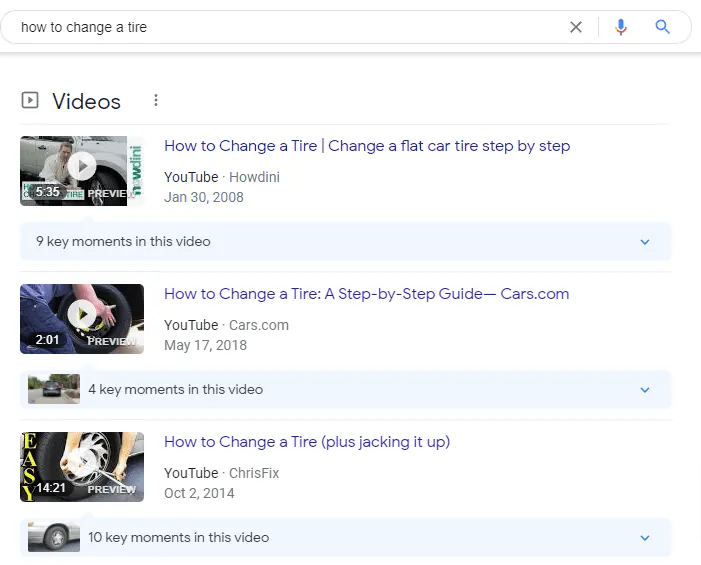Screen dimensions: 701x565
Task: Click the 14:21 duration label on ChrisFix thumbnail
Action: [50, 489]
